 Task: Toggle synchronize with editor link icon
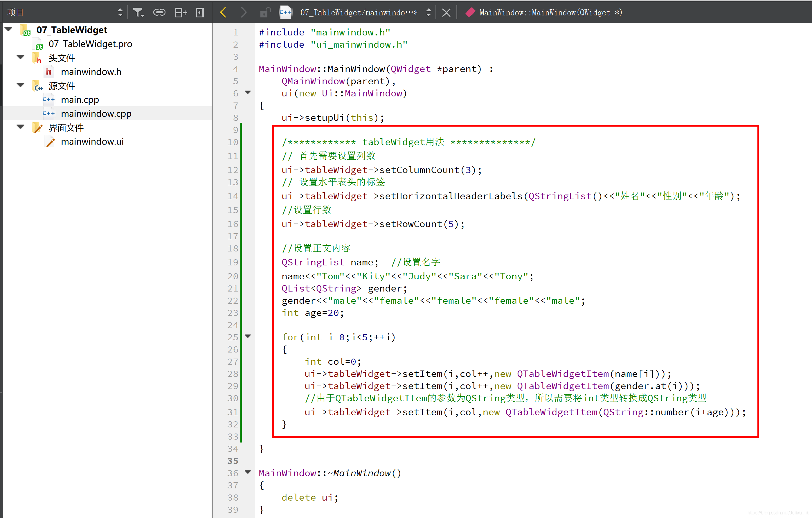[x=159, y=12]
